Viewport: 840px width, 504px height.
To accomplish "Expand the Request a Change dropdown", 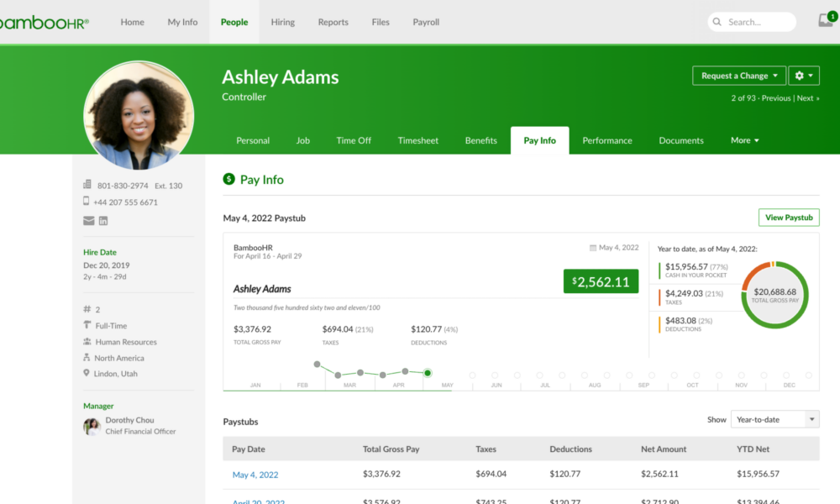I will pos(738,76).
